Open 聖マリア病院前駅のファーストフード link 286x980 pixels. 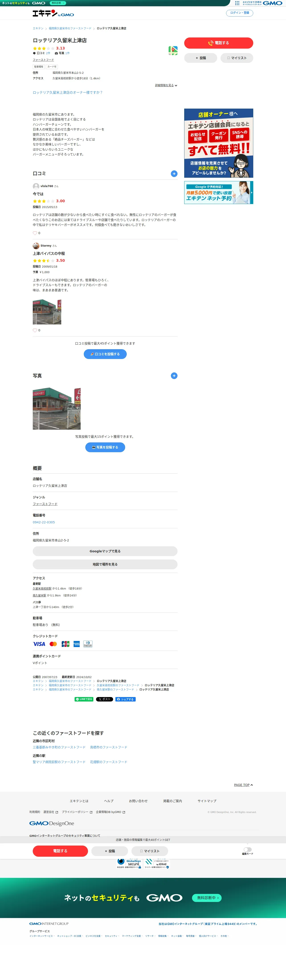click(x=59, y=762)
